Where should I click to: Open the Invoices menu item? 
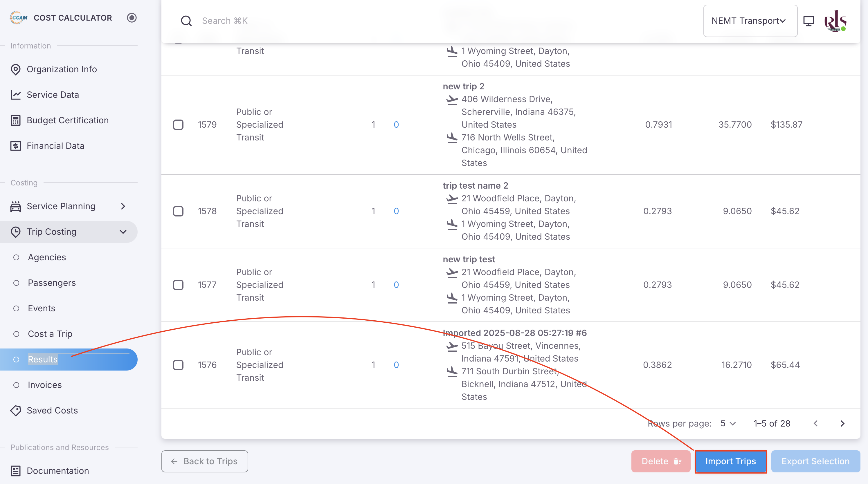click(45, 385)
